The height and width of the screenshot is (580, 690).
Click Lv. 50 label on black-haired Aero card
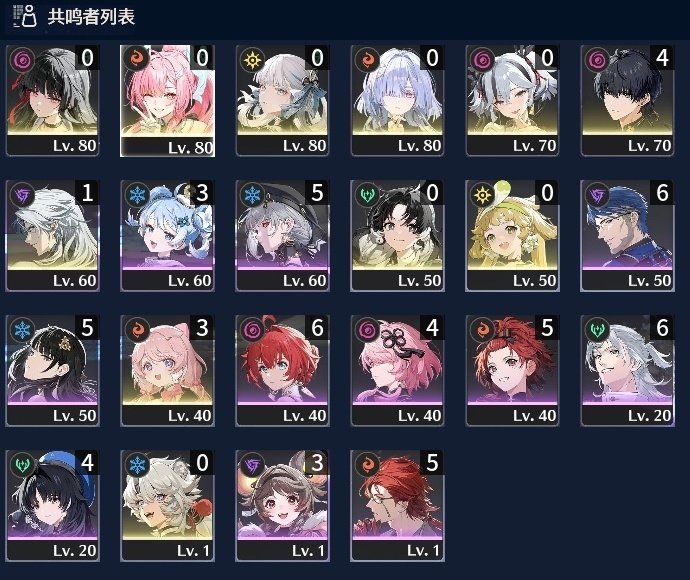[419, 280]
